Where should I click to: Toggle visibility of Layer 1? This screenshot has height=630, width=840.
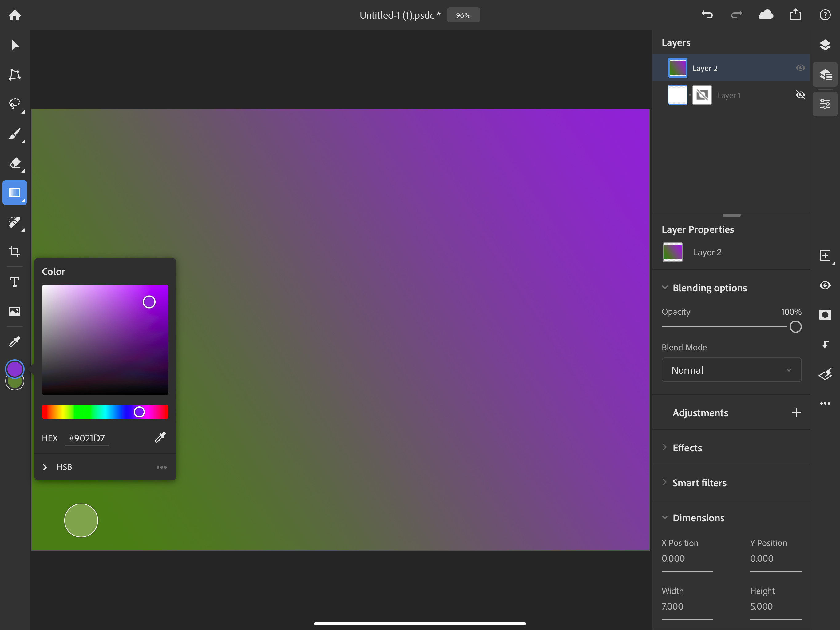pos(800,95)
